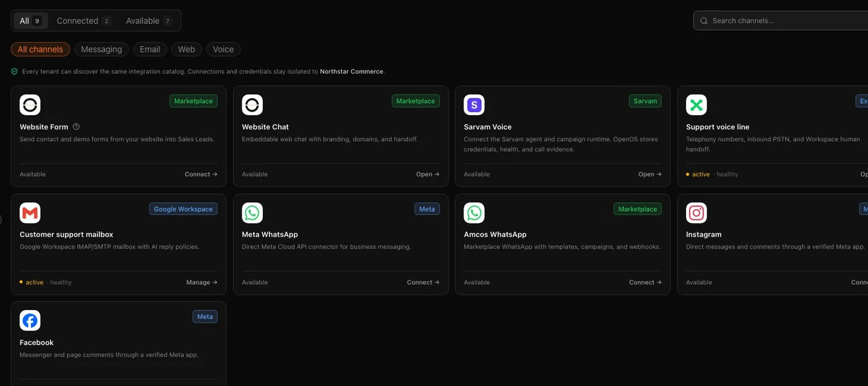Click the Meta WhatsApp title
868x386 pixels.
point(270,234)
